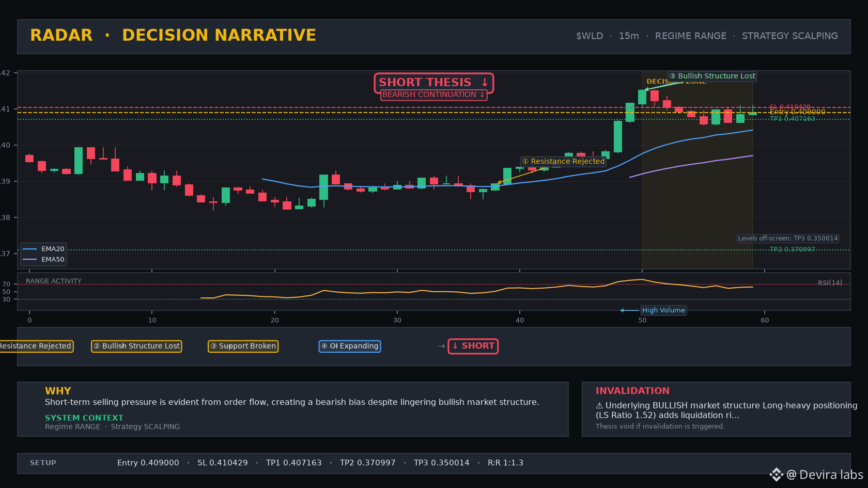Click TP1 0.407163 in the SETUP bar
868x488 pixels.
(x=294, y=463)
